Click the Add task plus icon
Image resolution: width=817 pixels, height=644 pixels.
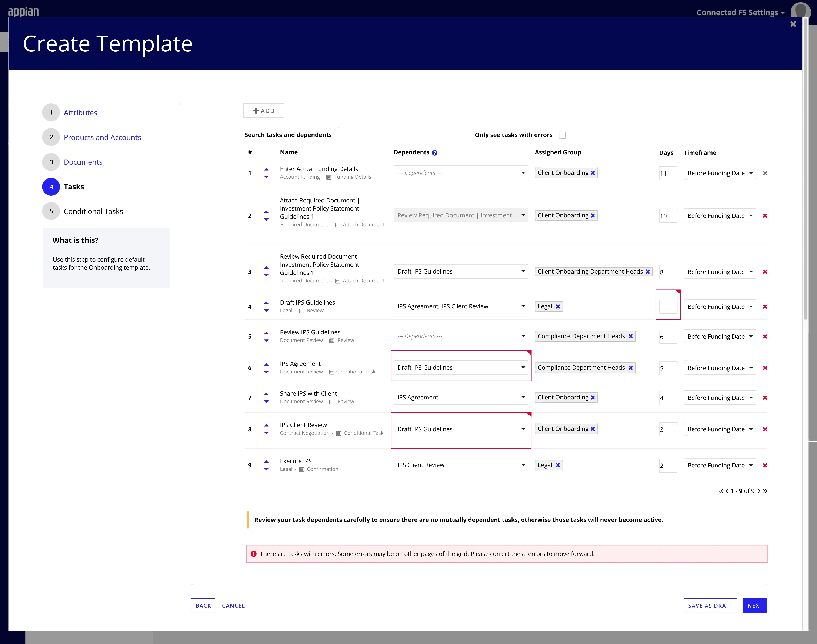click(256, 110)
